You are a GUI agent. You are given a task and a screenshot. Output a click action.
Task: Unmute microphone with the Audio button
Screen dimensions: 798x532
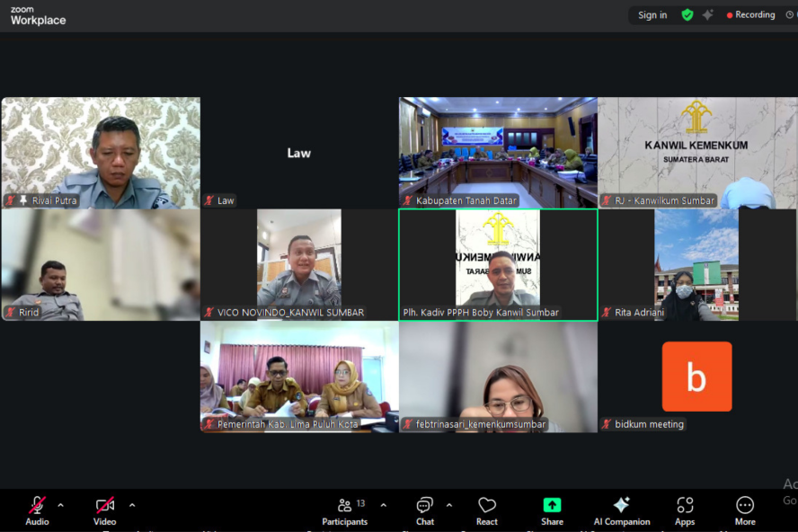pyautogui.click(x=37, y=510)
